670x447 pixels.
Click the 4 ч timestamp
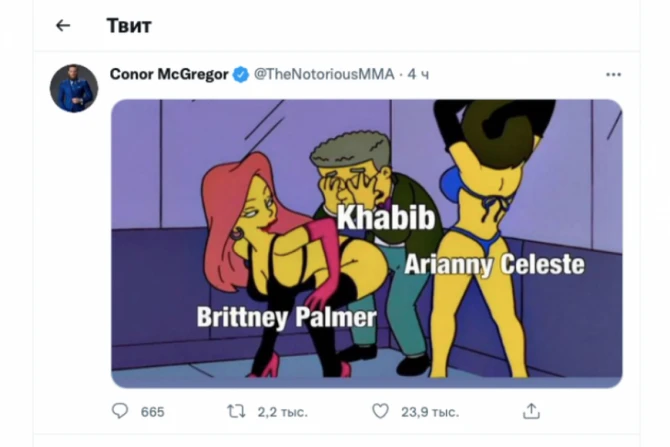418,74
